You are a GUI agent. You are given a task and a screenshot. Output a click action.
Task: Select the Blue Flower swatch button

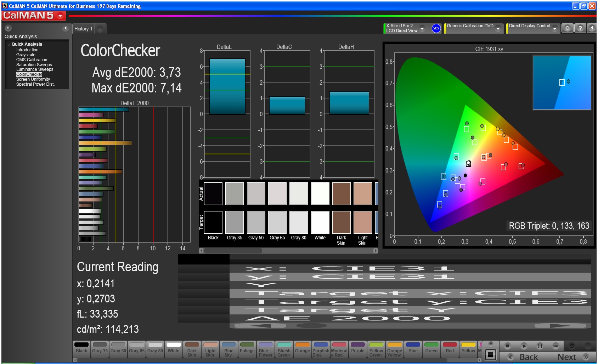[x=266, y=349]
